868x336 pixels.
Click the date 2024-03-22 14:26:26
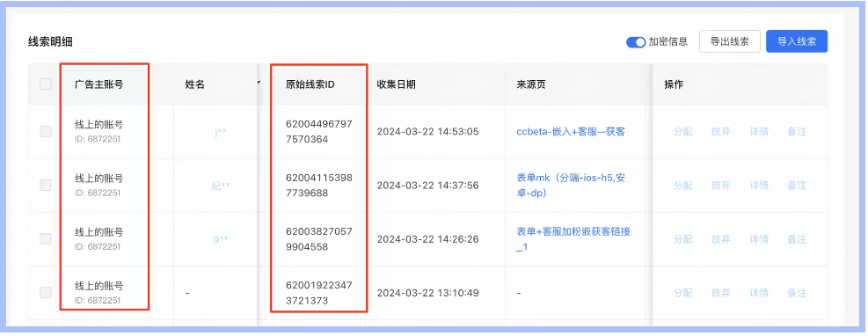click(x=428, y=239)
